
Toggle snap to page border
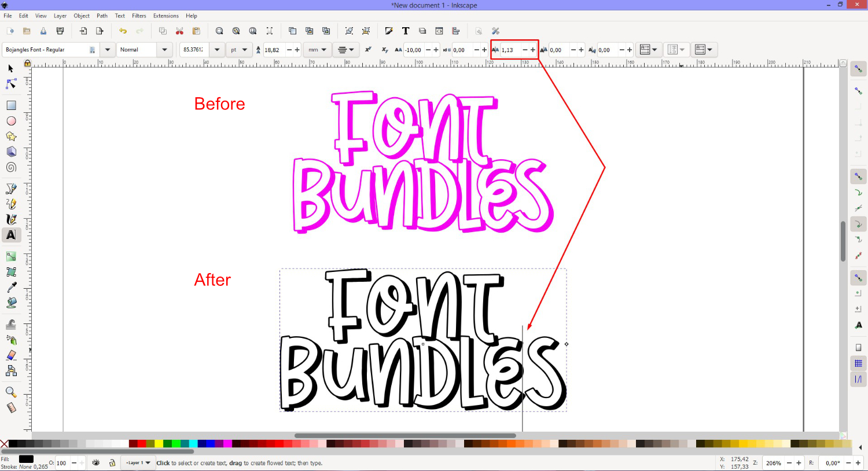coord(858,348)
